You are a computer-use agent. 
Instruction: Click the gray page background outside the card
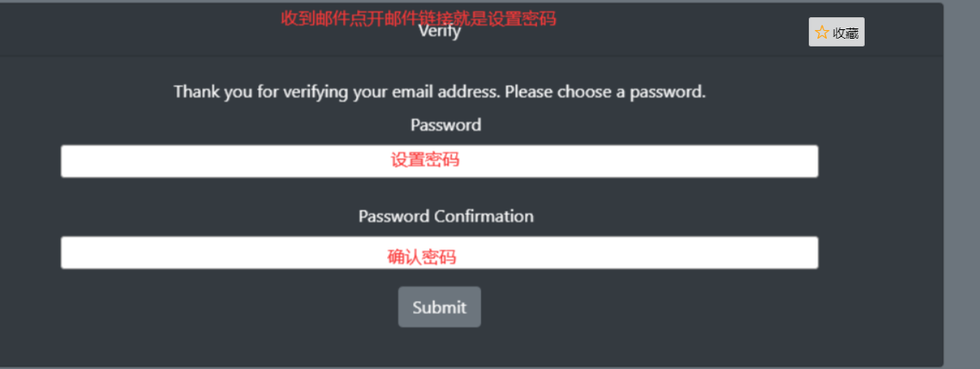coord(961,188)
